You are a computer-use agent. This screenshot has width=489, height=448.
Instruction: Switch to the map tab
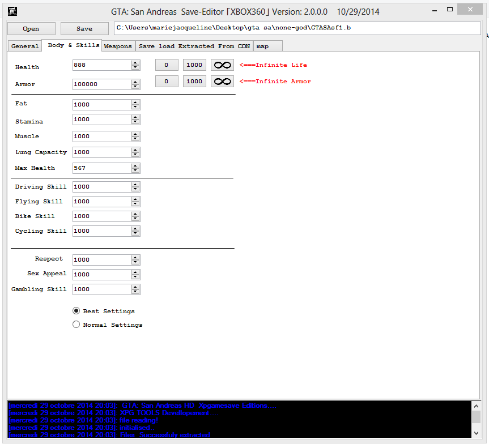point(267,46)
